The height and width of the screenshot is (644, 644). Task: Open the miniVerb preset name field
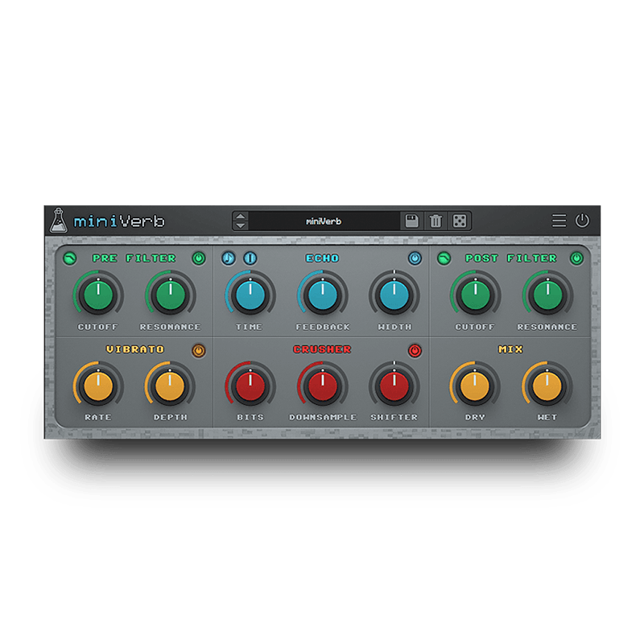(x=324, y=221)
